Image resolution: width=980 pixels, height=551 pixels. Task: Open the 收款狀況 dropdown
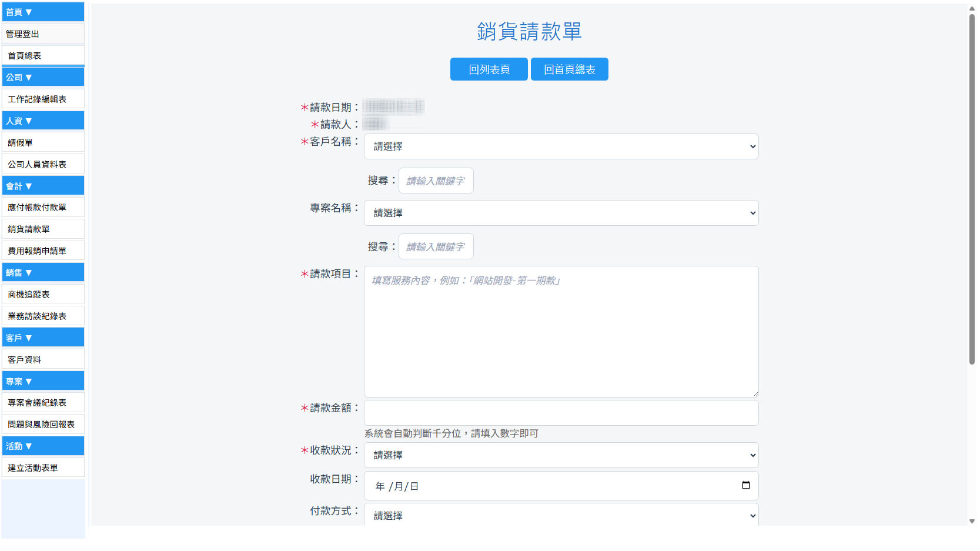tap(561, 455)
